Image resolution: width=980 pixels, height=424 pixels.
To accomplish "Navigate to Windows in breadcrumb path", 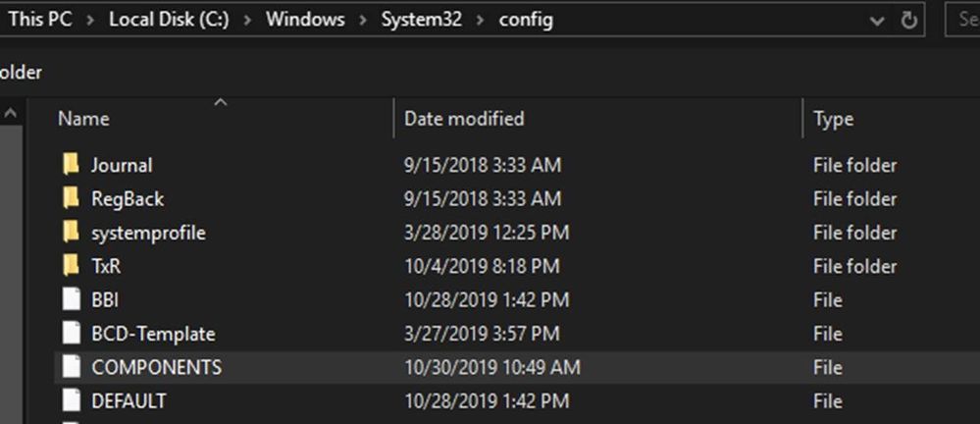I will point(305,20).
